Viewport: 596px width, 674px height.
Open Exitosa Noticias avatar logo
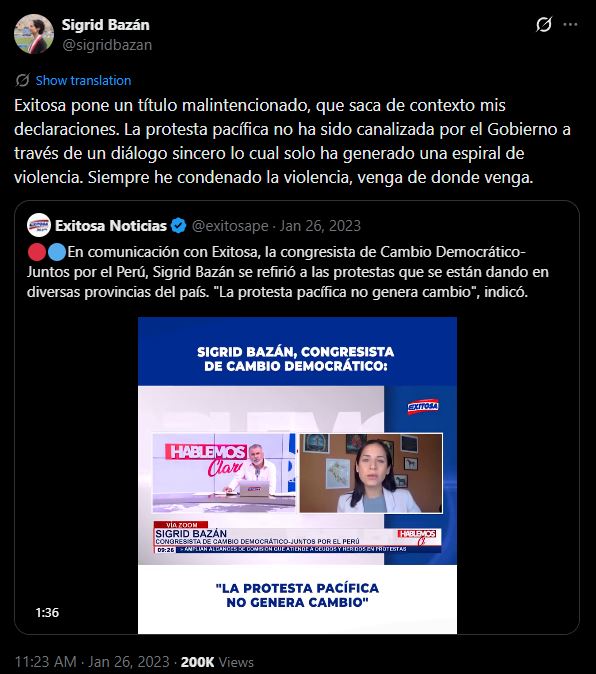coord(39,225)
